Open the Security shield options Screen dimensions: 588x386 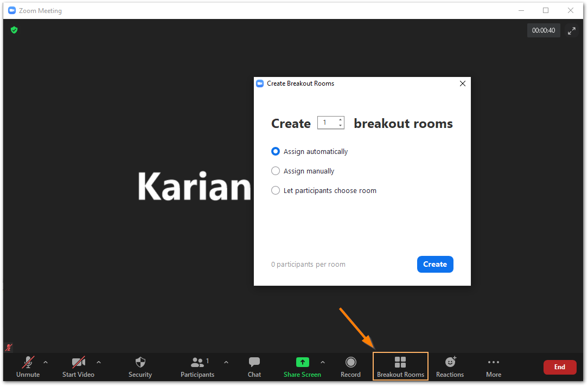coord(140,362)
